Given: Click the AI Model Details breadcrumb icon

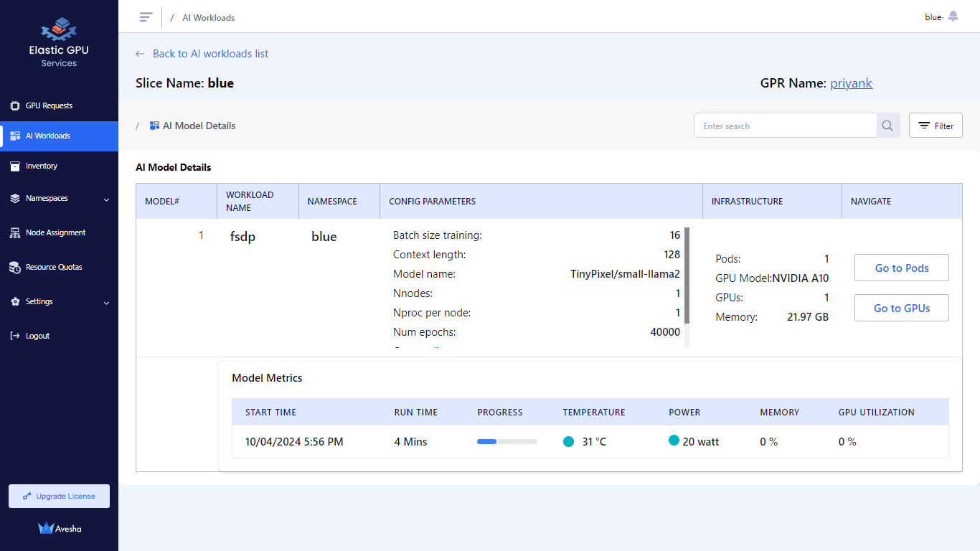Looking at the screenshot, I should point(154,126).
